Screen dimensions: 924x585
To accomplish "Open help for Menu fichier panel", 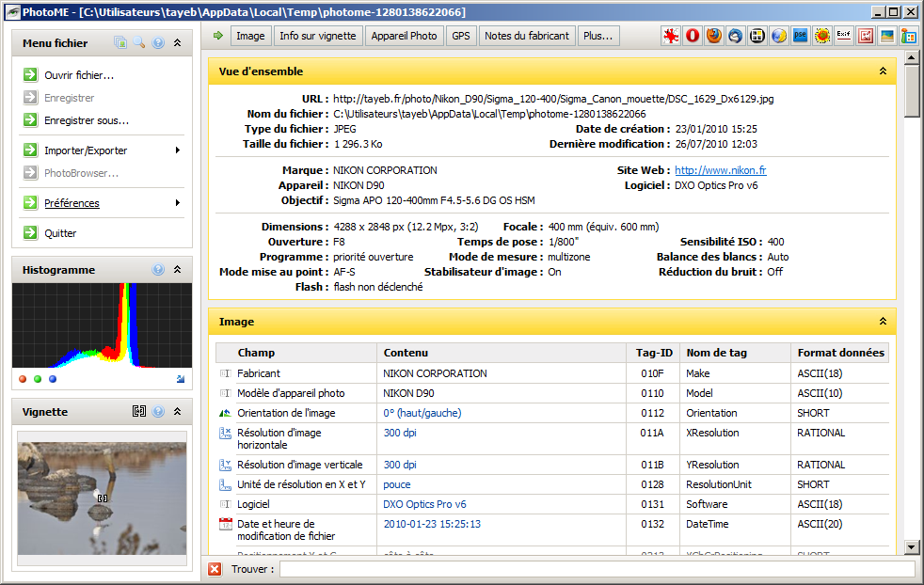I will (158, 43).
